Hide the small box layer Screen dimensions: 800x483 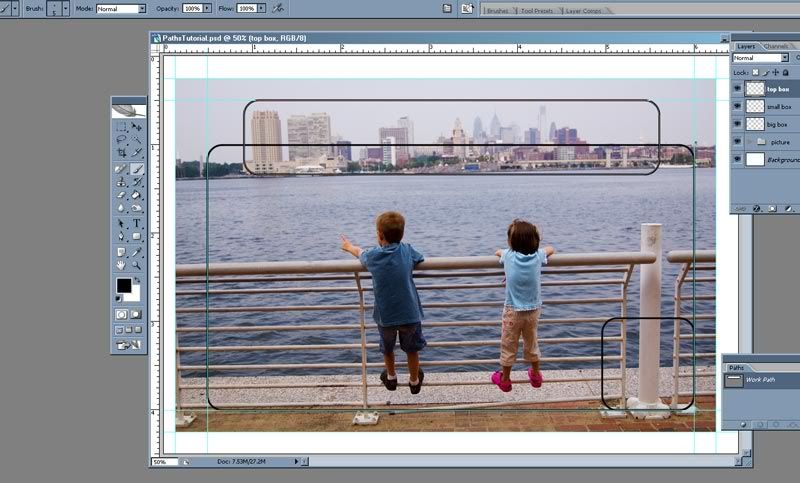[x=737, y=106]
